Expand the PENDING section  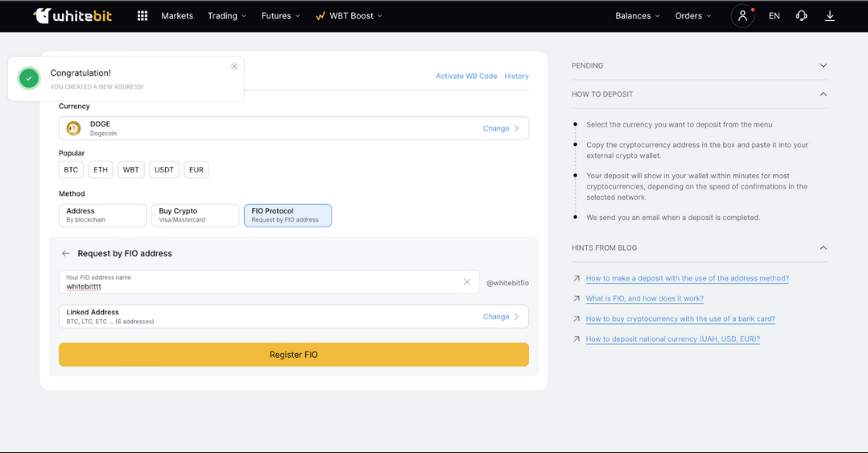pyautogui.click(x=700, y=65)
